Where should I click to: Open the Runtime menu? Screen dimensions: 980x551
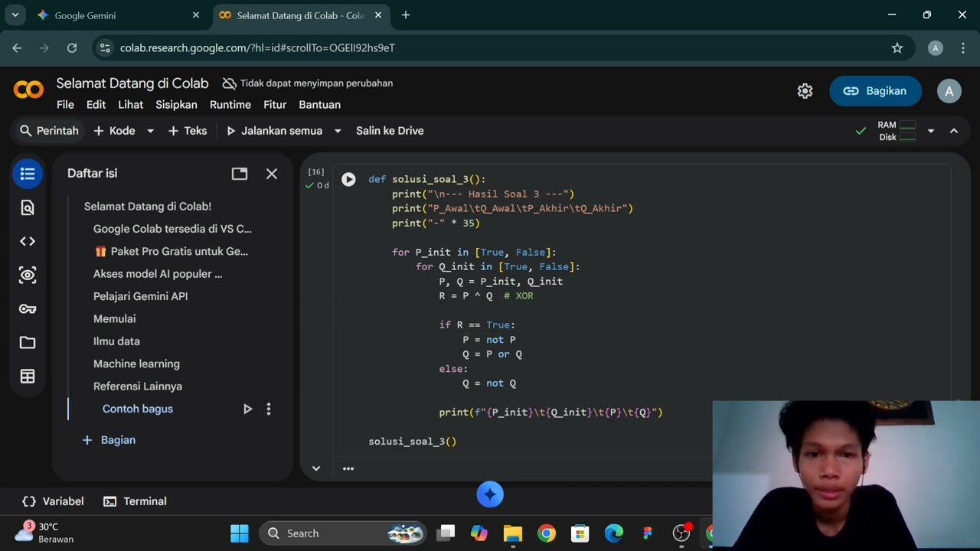click(x=230, y=105)
